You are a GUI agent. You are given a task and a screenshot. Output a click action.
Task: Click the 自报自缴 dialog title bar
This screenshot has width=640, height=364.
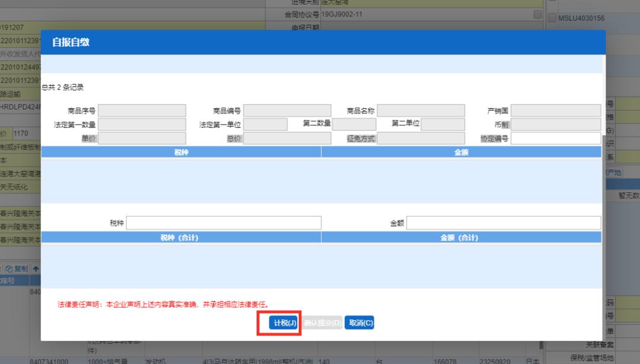(237, 42)
